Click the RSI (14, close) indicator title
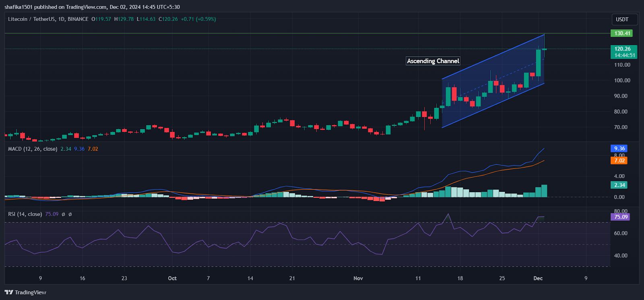Image resolution: width=644 pixels, height=300 pixels. 25,214
